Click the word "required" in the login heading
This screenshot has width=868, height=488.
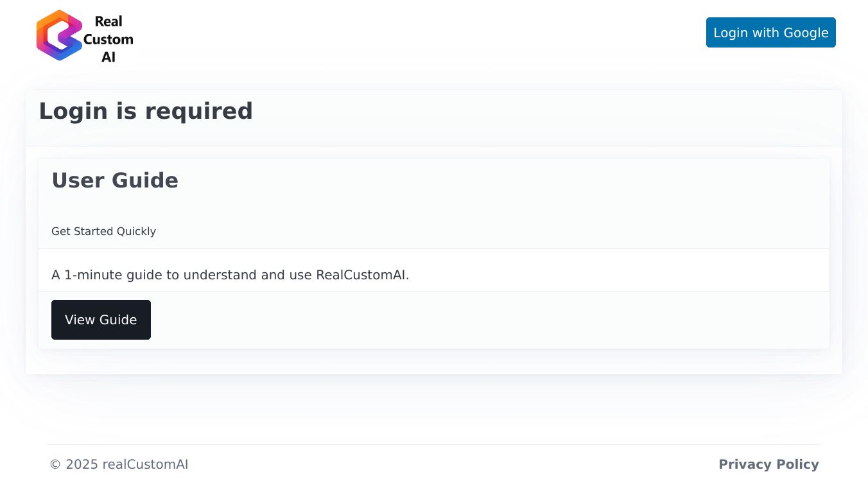click(198, 111)
